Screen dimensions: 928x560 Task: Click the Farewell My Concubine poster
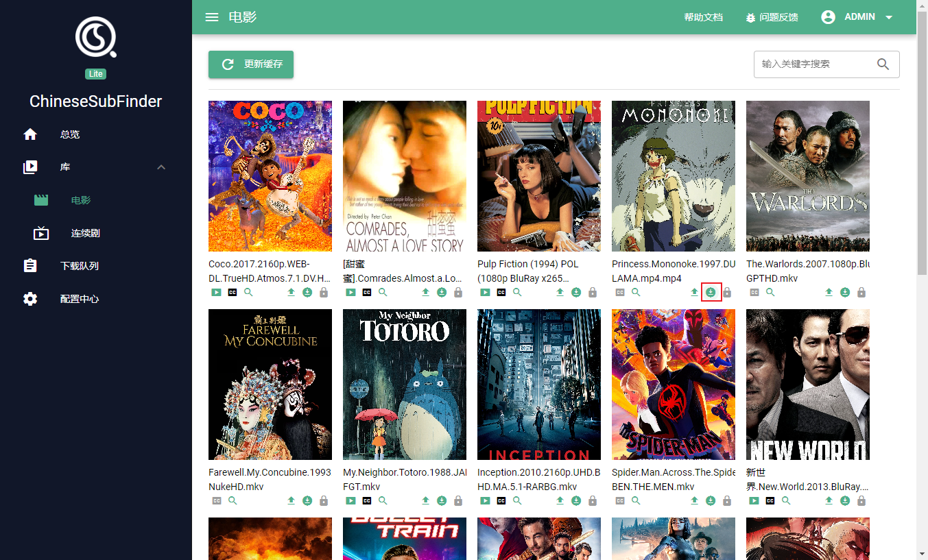point(270,385)
